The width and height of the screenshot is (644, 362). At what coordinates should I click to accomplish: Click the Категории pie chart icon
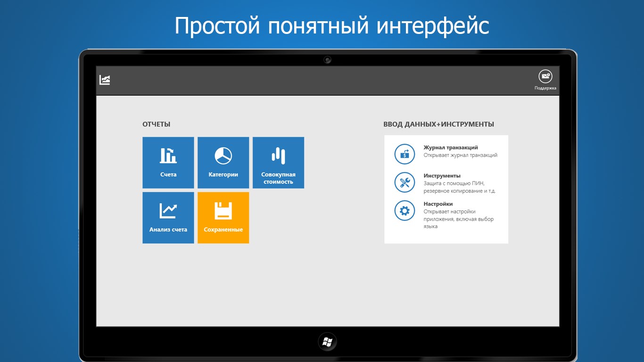(x=223, y=155)
